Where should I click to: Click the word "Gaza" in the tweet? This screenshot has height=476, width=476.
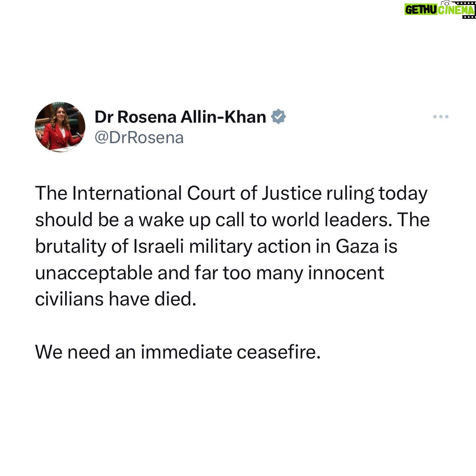pyautogui.click(x=357, y=247)
